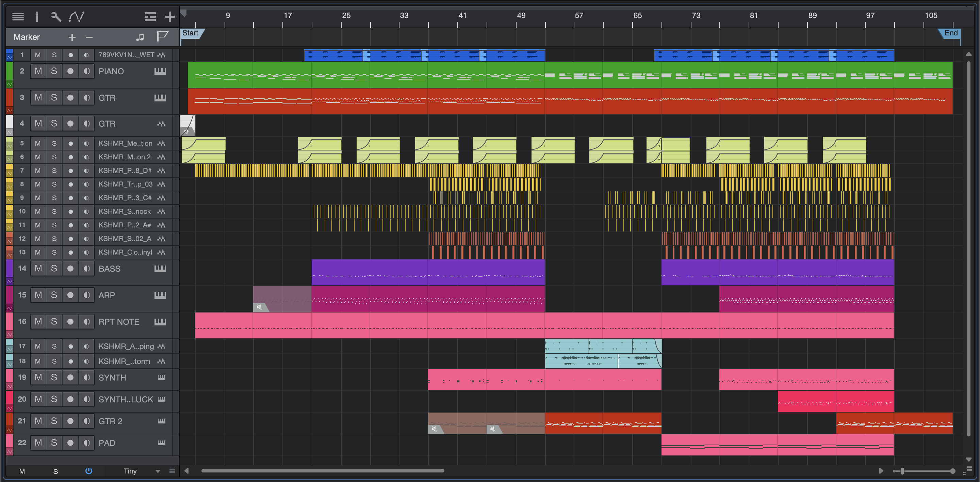This screenshot has width=980, height=482.
Task: Remove marker with minus button
Action: click(x=89, y=37)
